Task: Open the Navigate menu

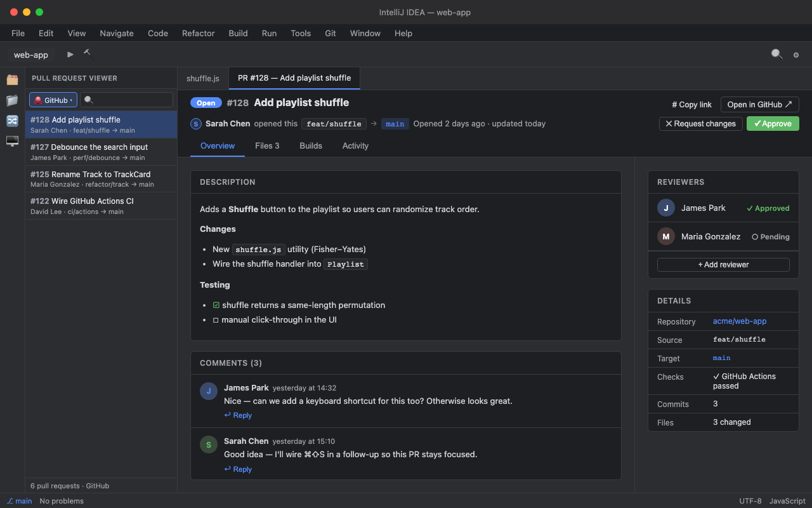Action: click(117, 33)
